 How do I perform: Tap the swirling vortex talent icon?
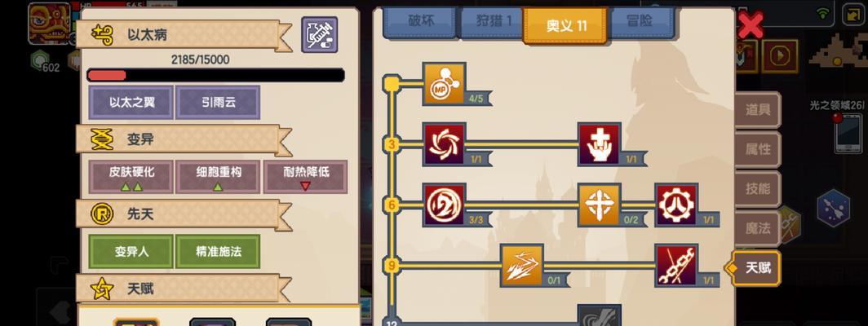pos(445,144)
